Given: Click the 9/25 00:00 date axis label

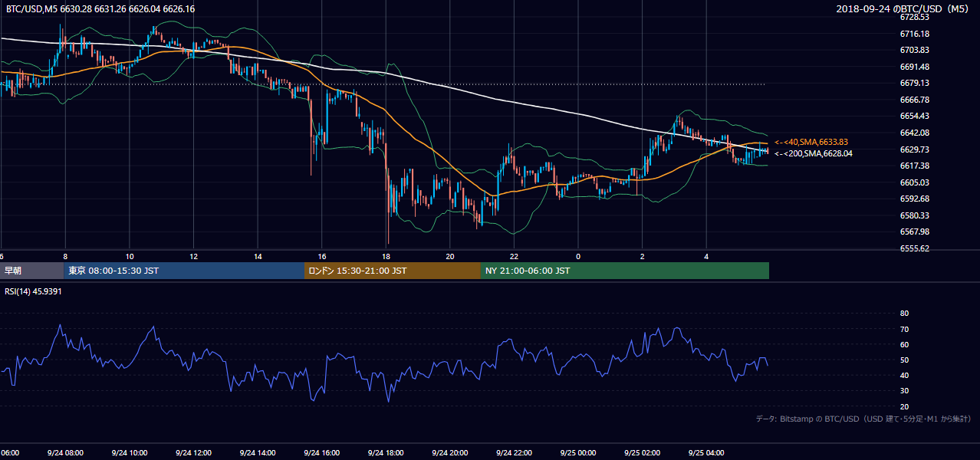Looking at the screenshot, I should [x=578, y=452].
